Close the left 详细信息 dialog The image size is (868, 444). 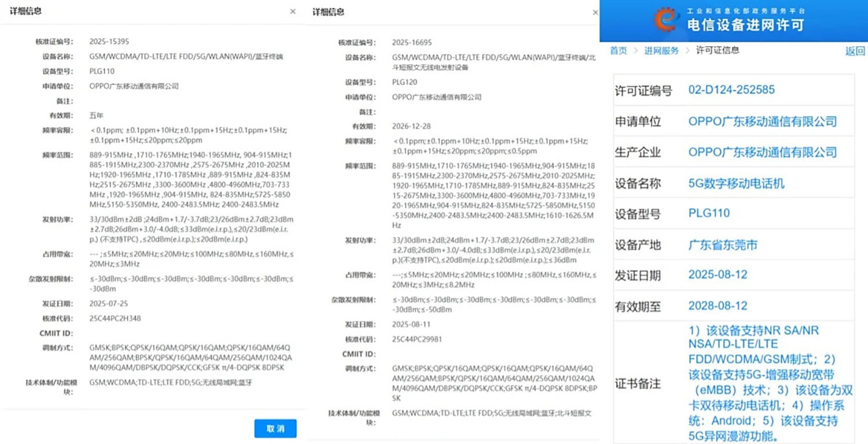[293, 12]
